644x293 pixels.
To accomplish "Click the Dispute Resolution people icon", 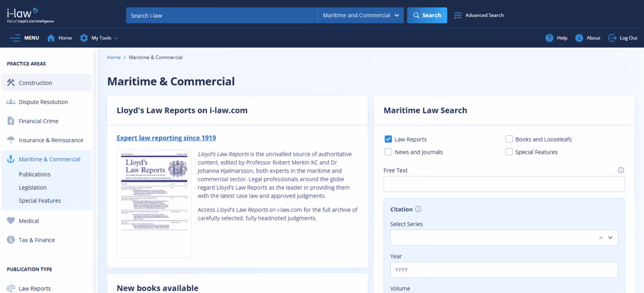I will 11,102.
